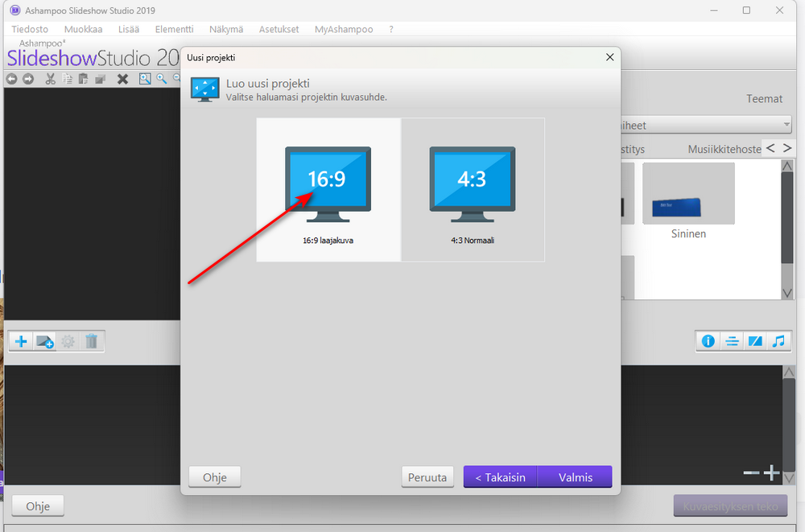Open the Tiedosto menu
This screenshot has width=805, height=532.
point(30,29)
